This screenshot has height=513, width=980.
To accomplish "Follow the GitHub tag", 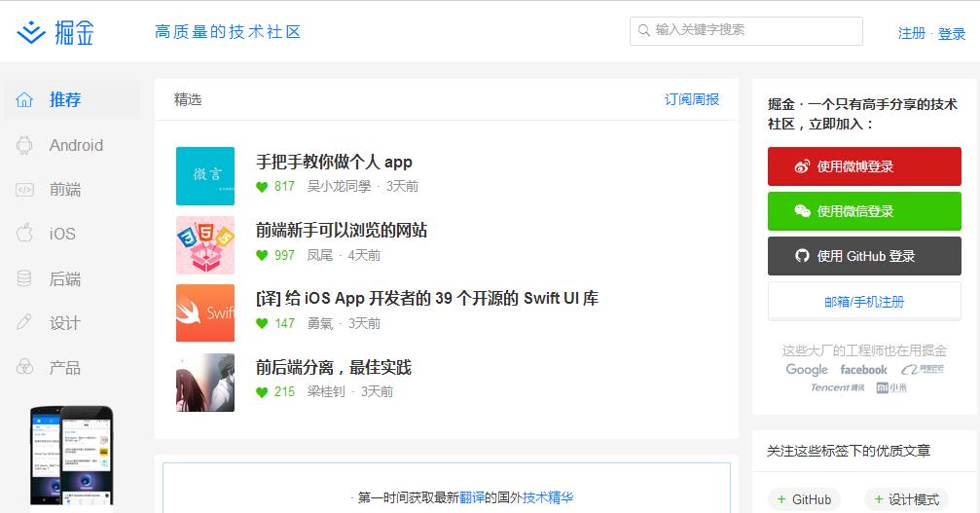I will (804, 499).
